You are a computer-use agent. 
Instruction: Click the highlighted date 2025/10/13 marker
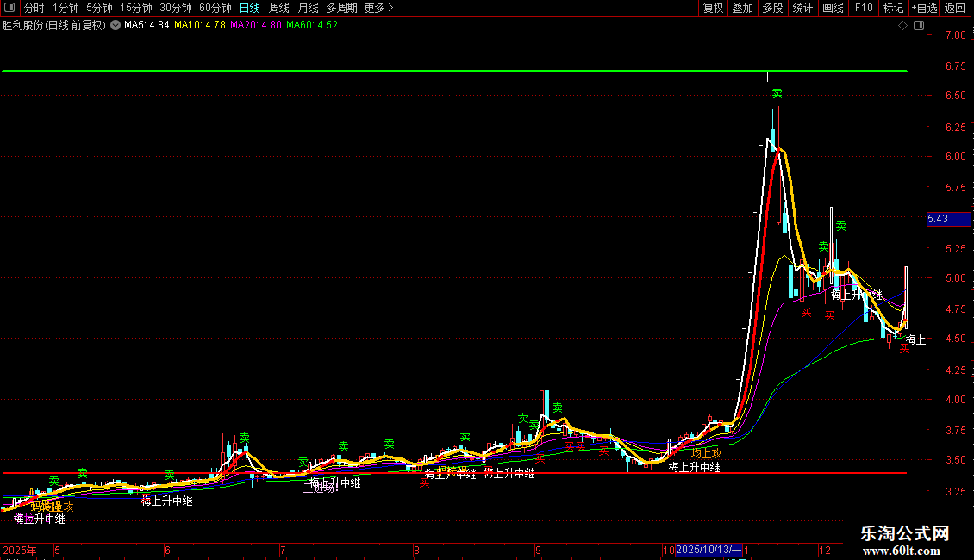pos(709,550)
